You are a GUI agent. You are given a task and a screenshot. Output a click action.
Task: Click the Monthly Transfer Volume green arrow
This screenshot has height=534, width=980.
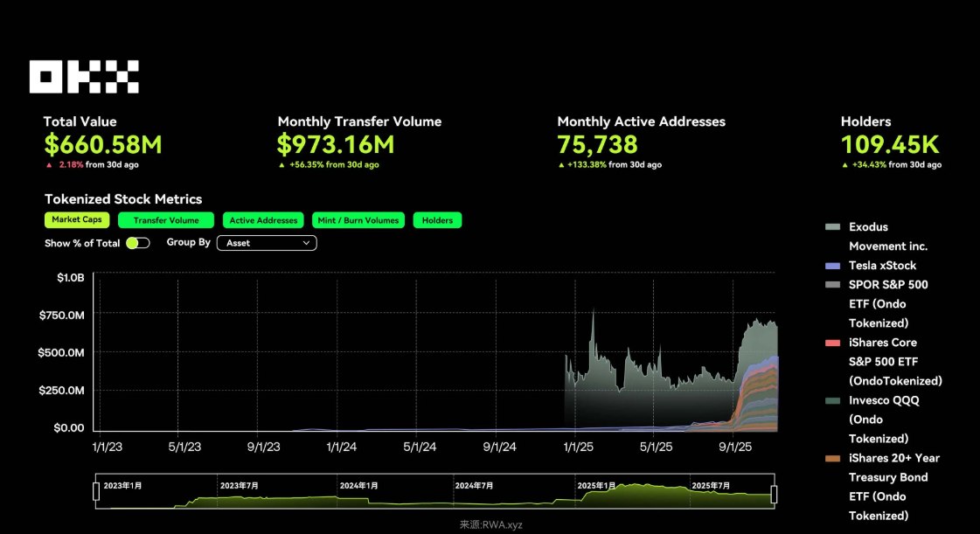coord(281,165)
